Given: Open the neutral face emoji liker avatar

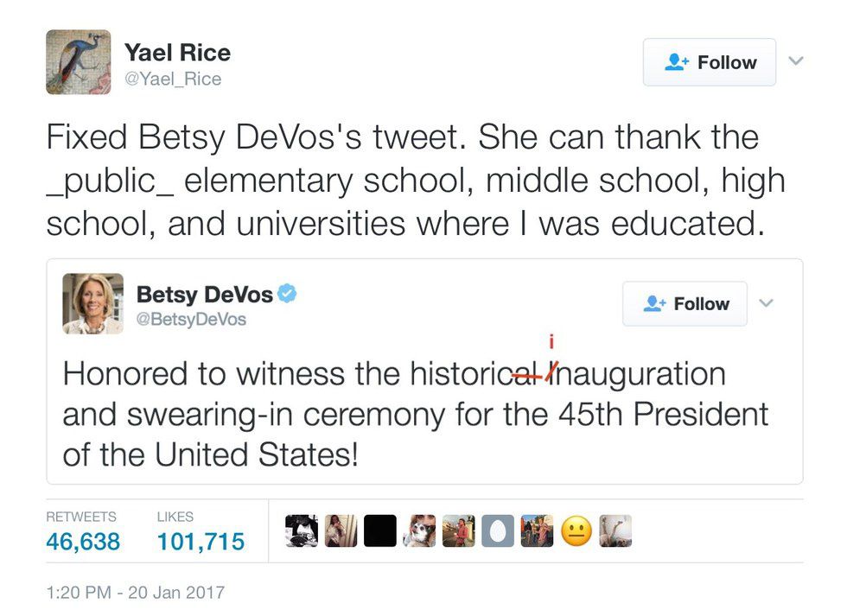Looking at the screenshot, I should [576, 530].
